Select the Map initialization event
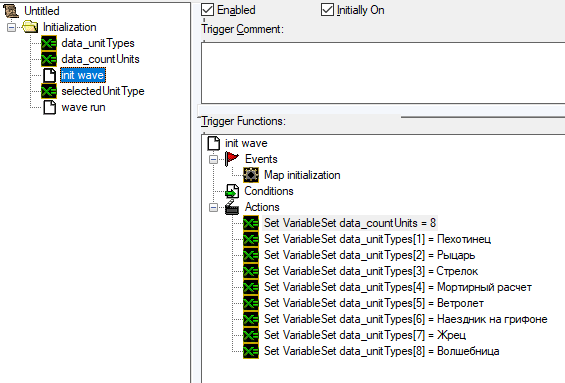 302,175
